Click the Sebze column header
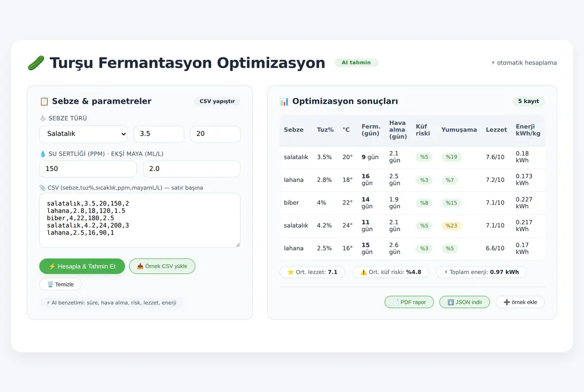584x392 pixels. [x=294, y=130]
